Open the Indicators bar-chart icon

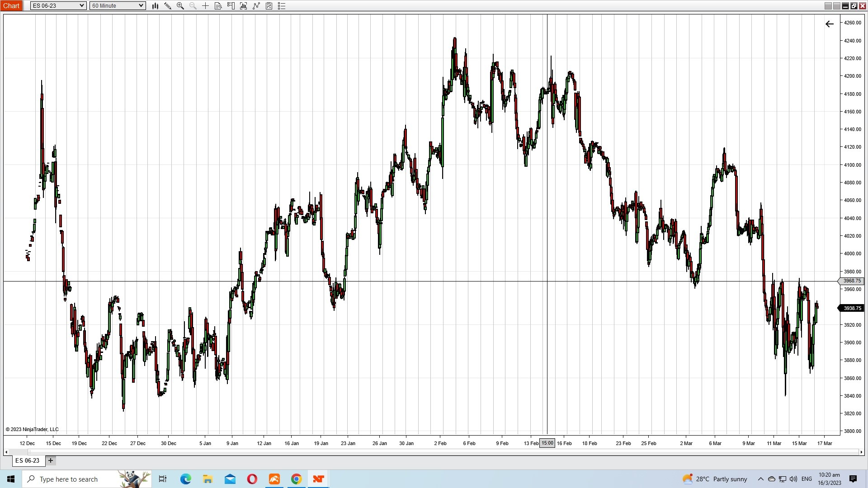(243, 6)
